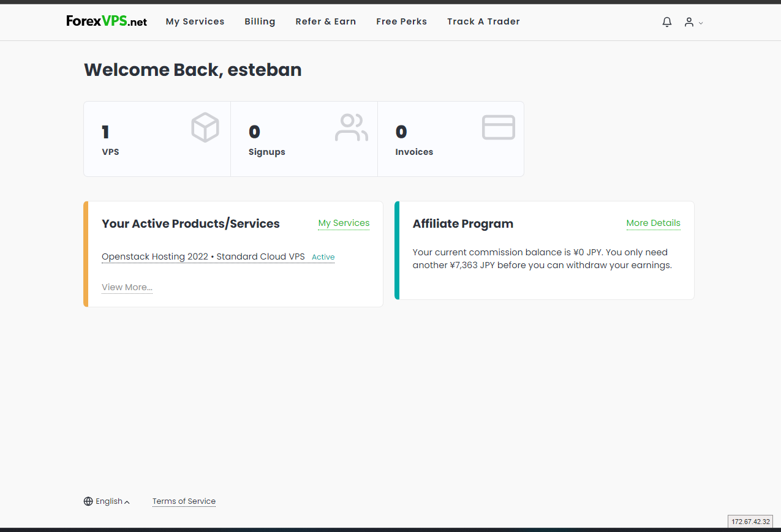Click the green My Services link

click(344, 223)
